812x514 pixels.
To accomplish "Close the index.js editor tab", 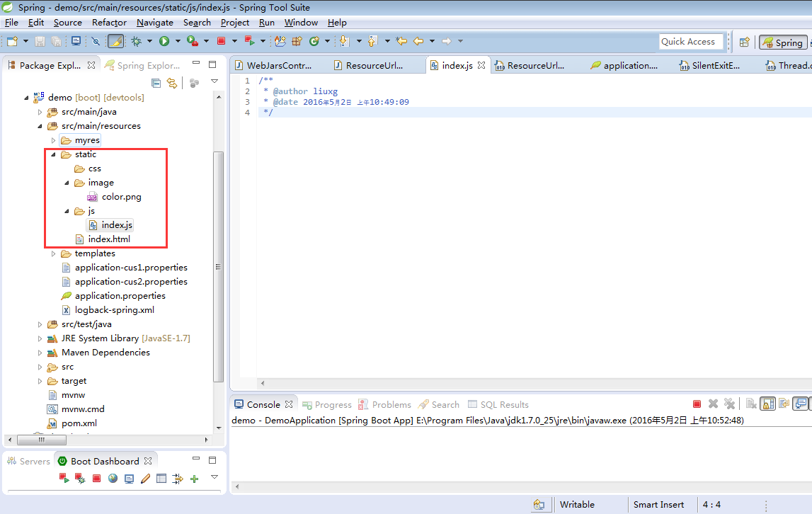I will click(481, 65).
